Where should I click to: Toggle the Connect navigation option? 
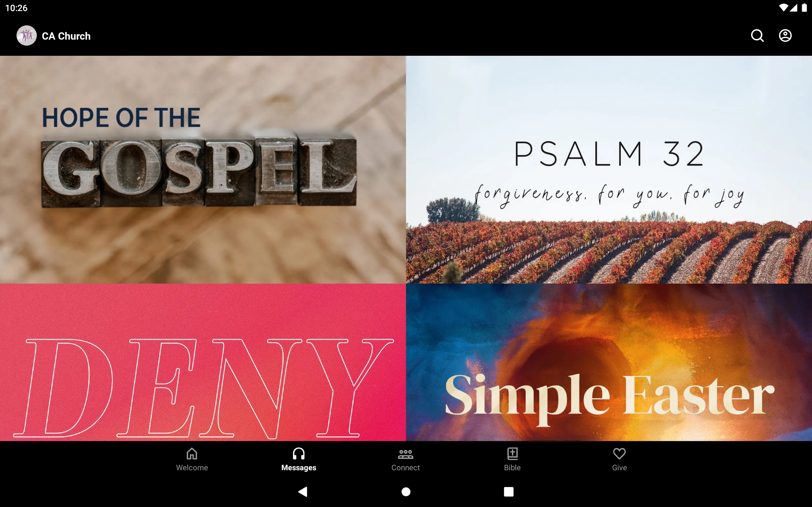406,459
